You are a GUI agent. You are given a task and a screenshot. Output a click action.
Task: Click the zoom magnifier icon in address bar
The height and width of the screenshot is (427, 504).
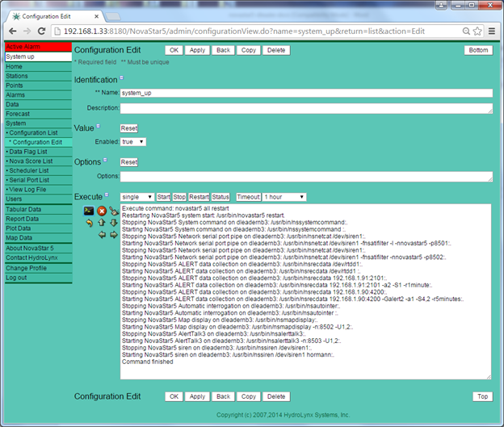coord(466,31)
